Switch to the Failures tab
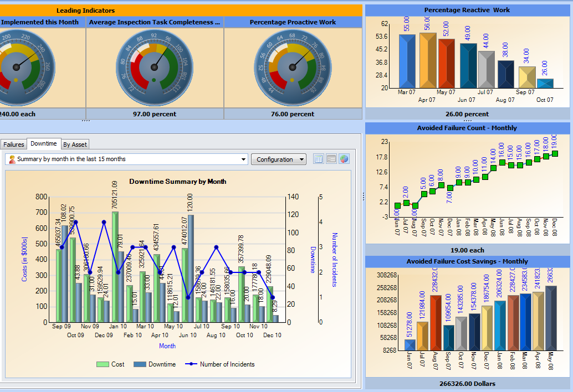This screenshot has height=392, width=573. (x=14, y=145)
